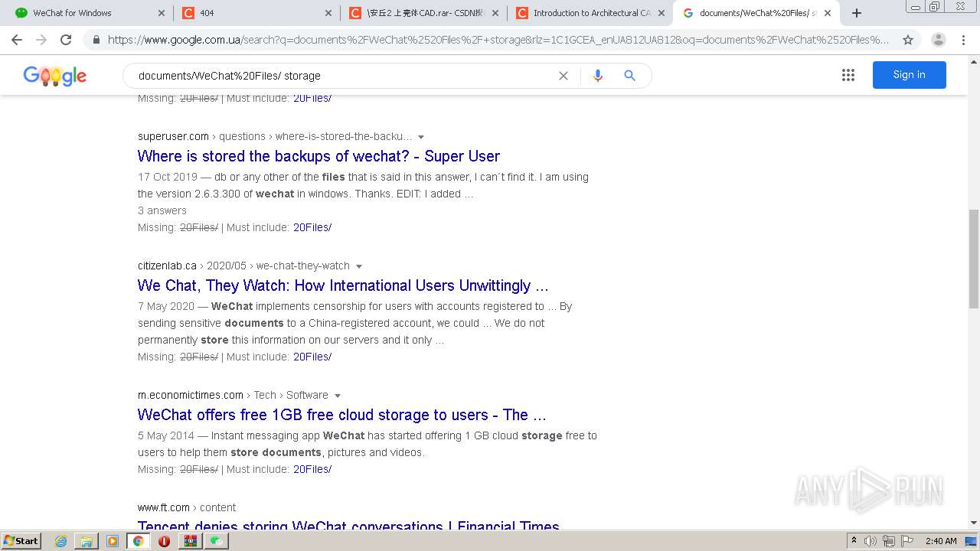The width and height of the screenshot is (980, 551).
Task: Click '20Files/' under the superuser result
Action: click(312, 227)
